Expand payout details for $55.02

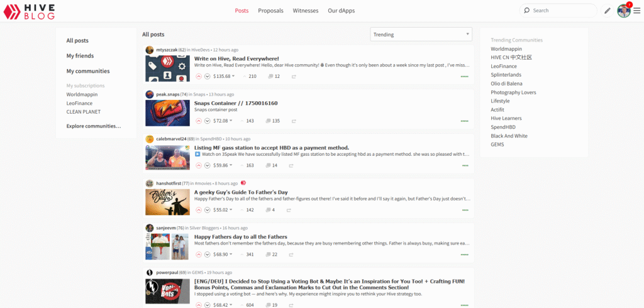223,210
